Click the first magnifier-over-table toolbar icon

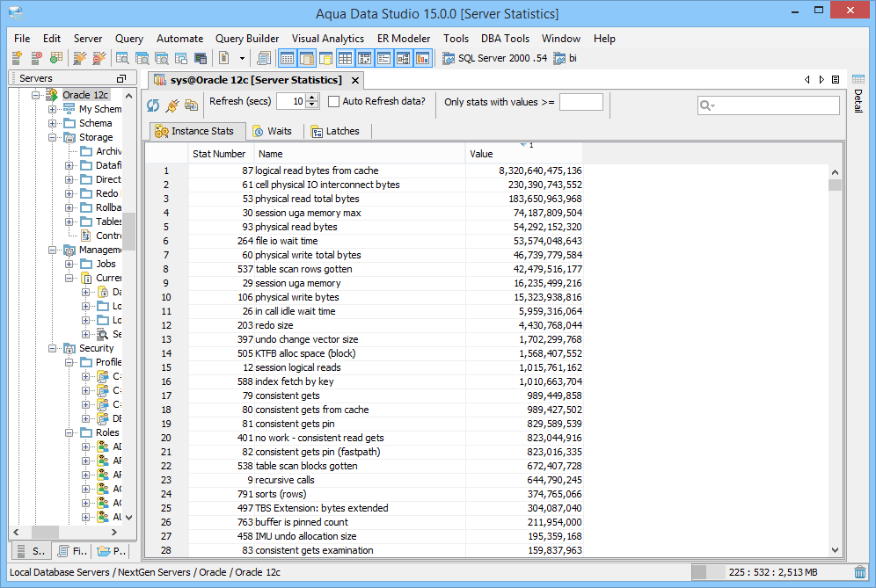122,58
